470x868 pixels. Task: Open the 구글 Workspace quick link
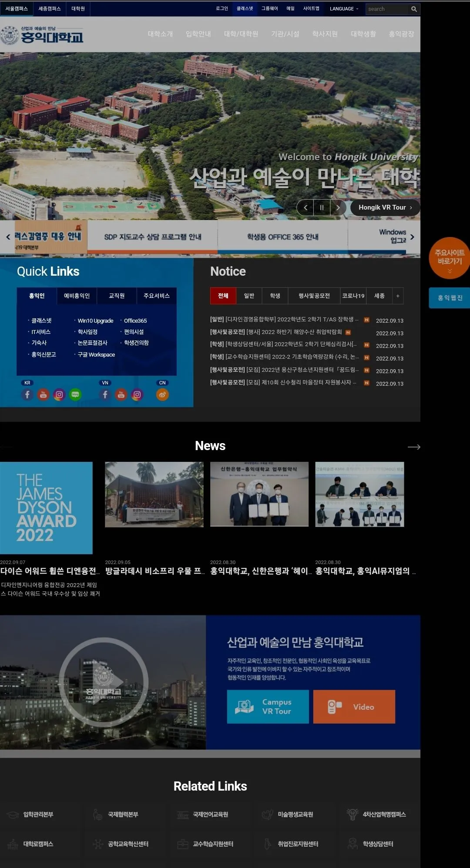tap(96, 355)
